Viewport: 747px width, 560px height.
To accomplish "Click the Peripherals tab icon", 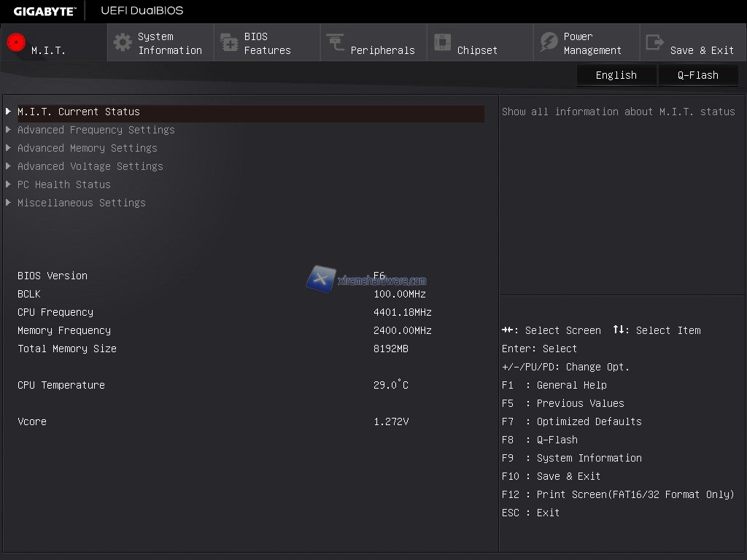I will [336, 42].
